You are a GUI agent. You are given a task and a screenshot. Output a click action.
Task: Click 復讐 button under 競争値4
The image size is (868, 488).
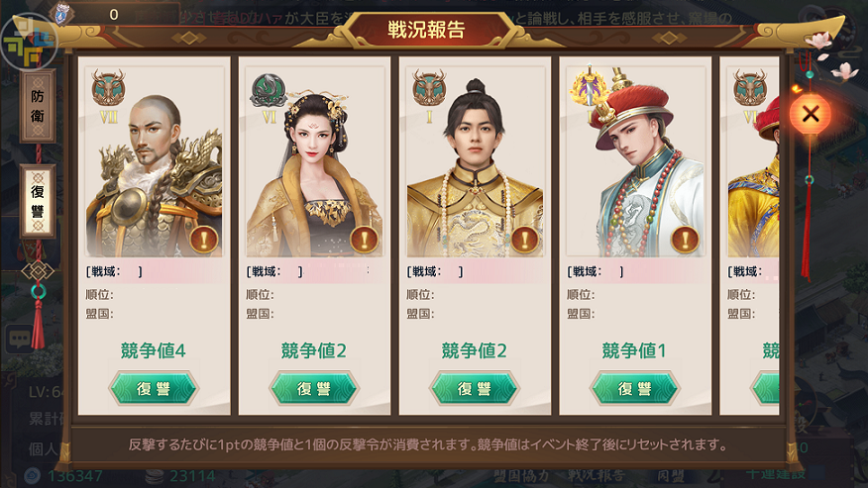click(x=154, y=388)
